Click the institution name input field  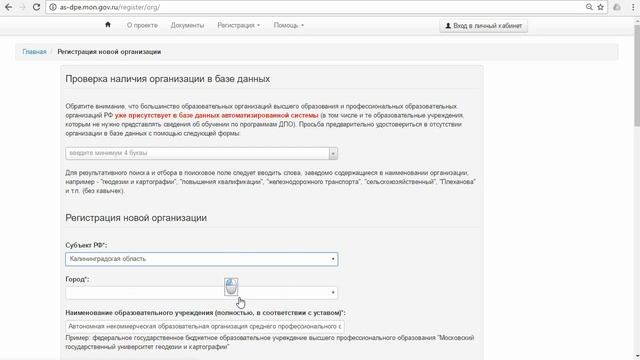(204, 327)
